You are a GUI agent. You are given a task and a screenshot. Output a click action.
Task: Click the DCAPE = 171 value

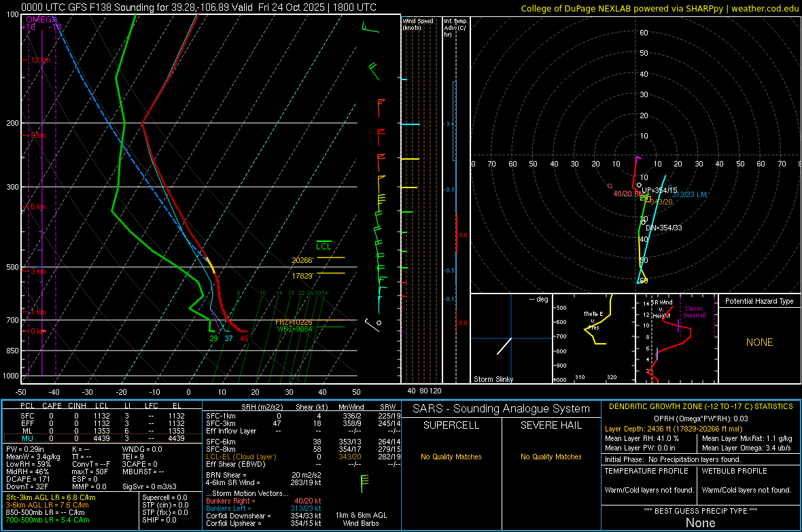coord(28,479)
